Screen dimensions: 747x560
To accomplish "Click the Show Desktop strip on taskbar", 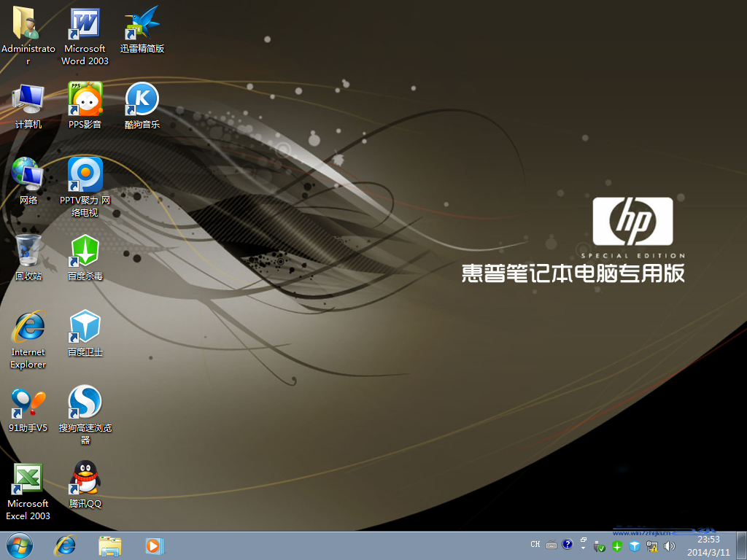I will tap(741, 545).
